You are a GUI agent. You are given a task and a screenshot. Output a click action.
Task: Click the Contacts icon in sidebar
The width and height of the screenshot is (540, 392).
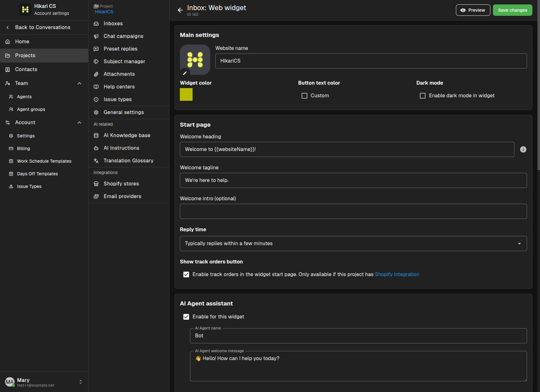(8, 69)
